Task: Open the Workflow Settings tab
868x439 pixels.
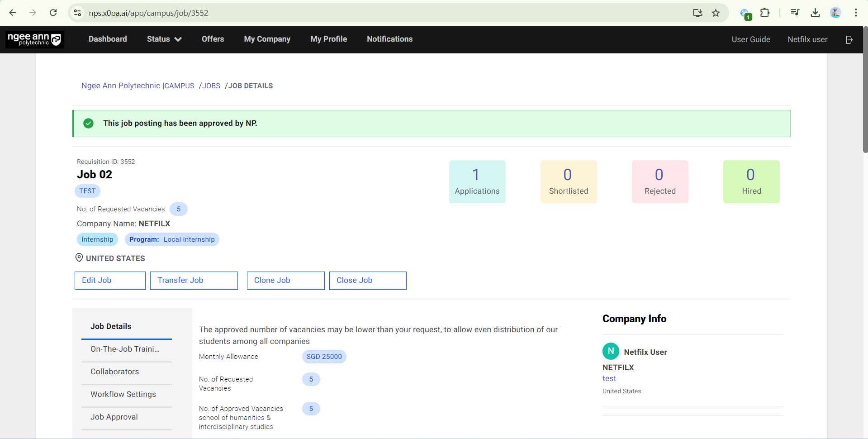Action: point(123,394)
